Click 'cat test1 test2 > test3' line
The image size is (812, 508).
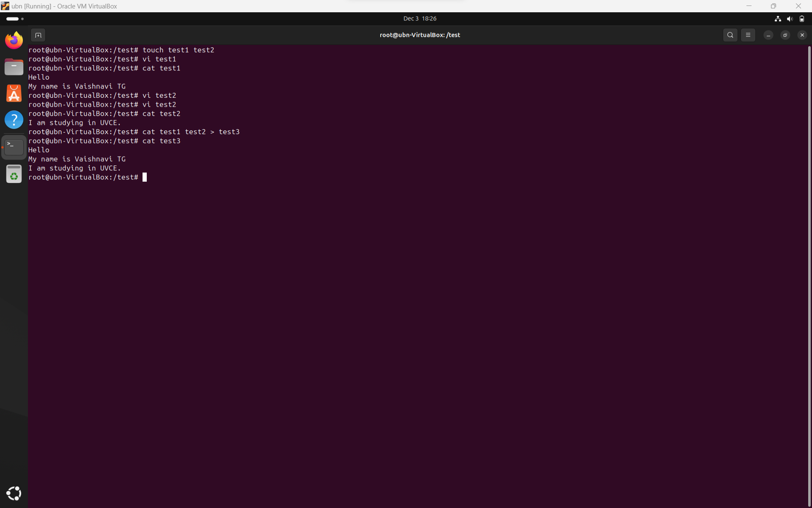(x=134, y=132)
